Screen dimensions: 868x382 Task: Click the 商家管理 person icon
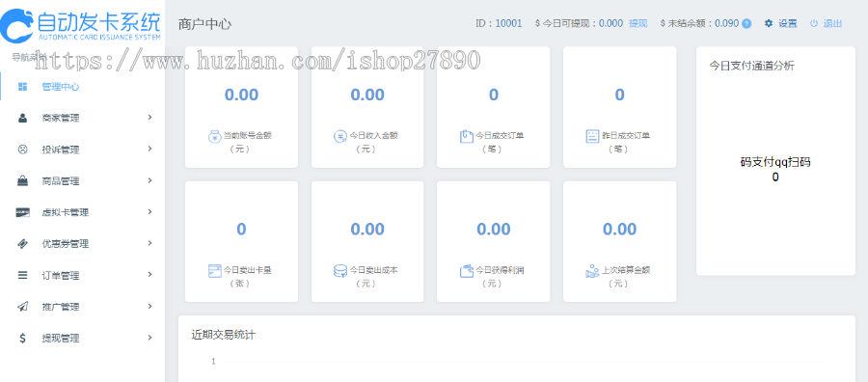(23, 118)
